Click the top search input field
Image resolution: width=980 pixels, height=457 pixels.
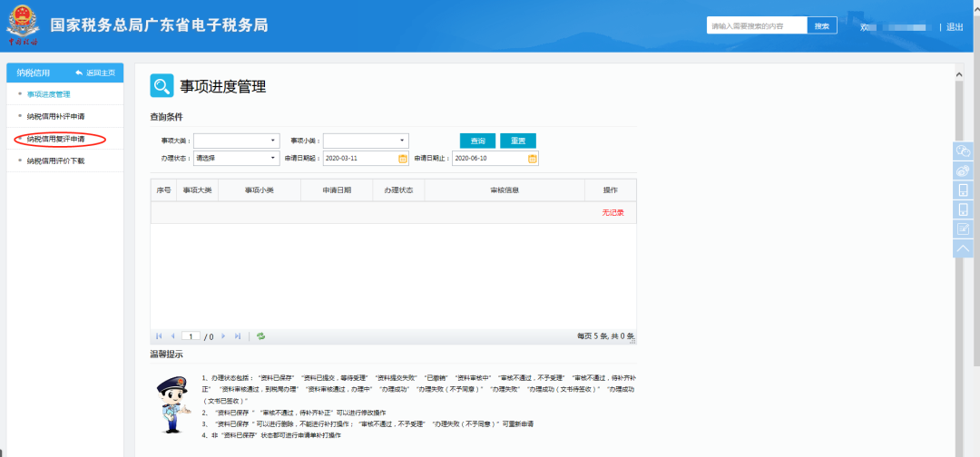pyautogui.click(x=756, y=26)
